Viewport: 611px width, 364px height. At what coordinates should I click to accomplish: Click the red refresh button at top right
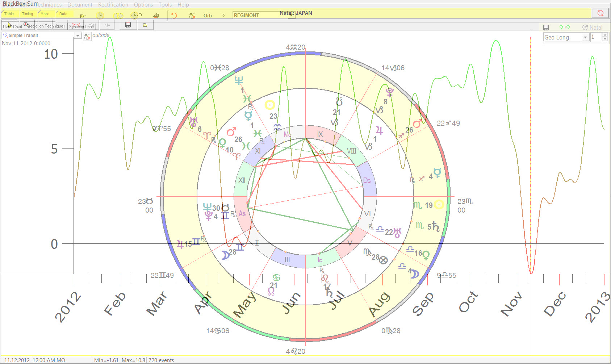pyautogui.click(x=600, y=13)
